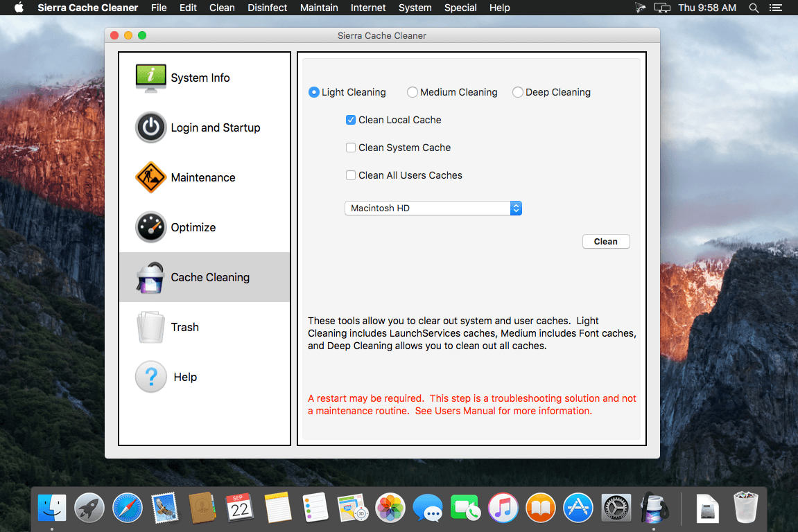798x532 pixels.
Task: Open Mail stamp icon in Dock
Action: click(x=165, y=508)
